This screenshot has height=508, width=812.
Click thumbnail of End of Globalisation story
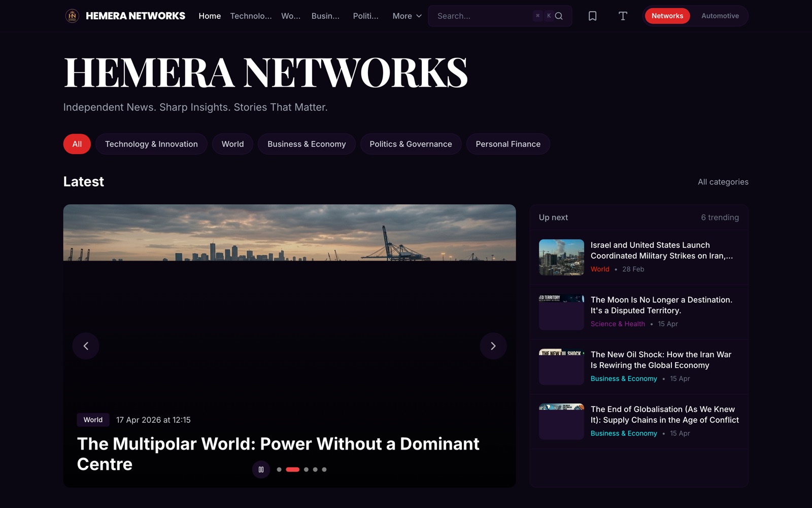pyautogui.click(x=561, y=422)
